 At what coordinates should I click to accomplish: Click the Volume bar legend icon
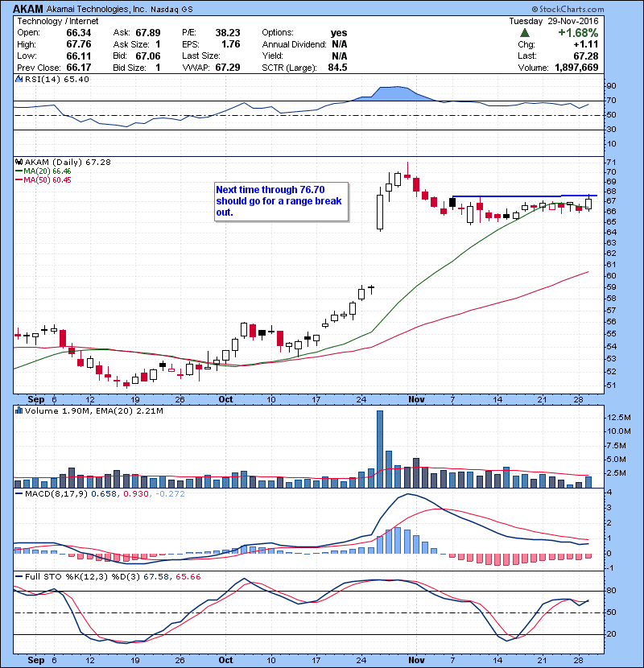point(19,410)
